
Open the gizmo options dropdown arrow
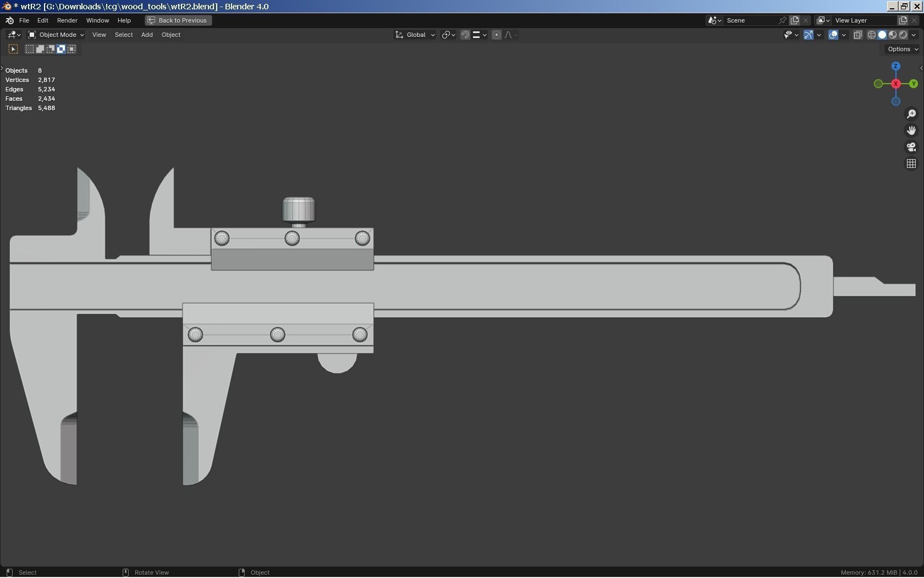(819, 35)
